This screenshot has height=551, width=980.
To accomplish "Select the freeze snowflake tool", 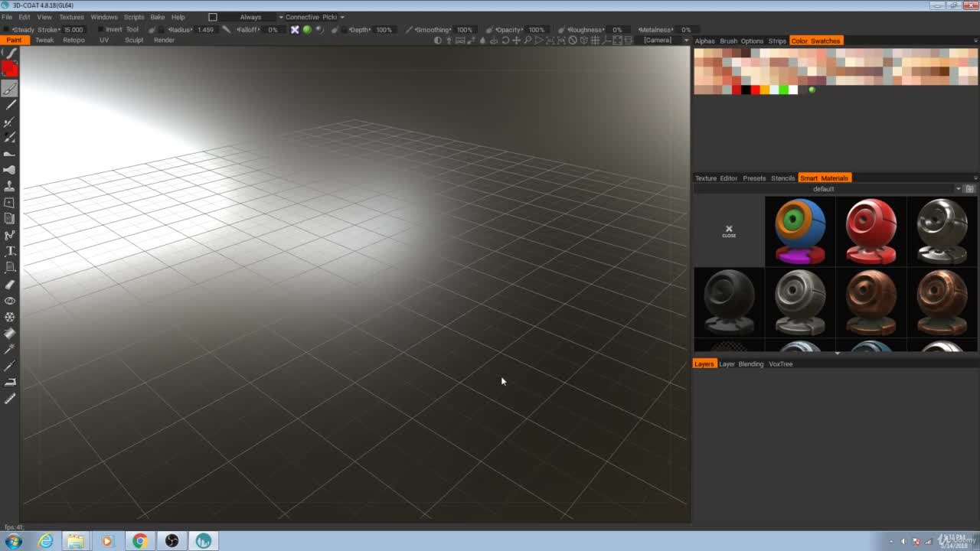I will (x=10, y=317).
